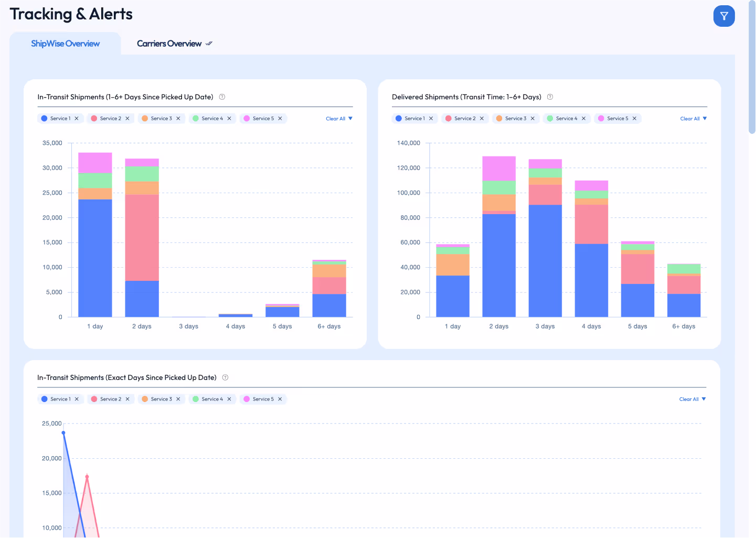Open help icon for In-Transit Exact Days chart
Viewport: 756px width, 538px height.
(x=225, y=377)
